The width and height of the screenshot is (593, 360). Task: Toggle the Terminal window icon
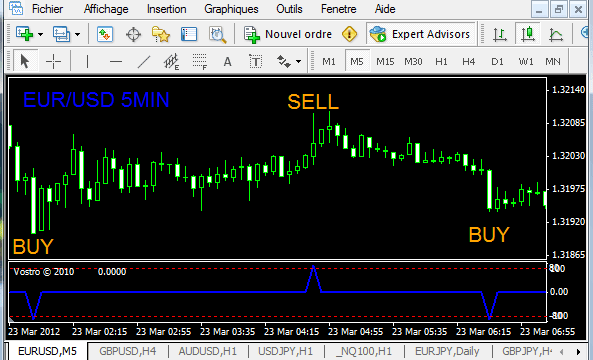point(189,34)
